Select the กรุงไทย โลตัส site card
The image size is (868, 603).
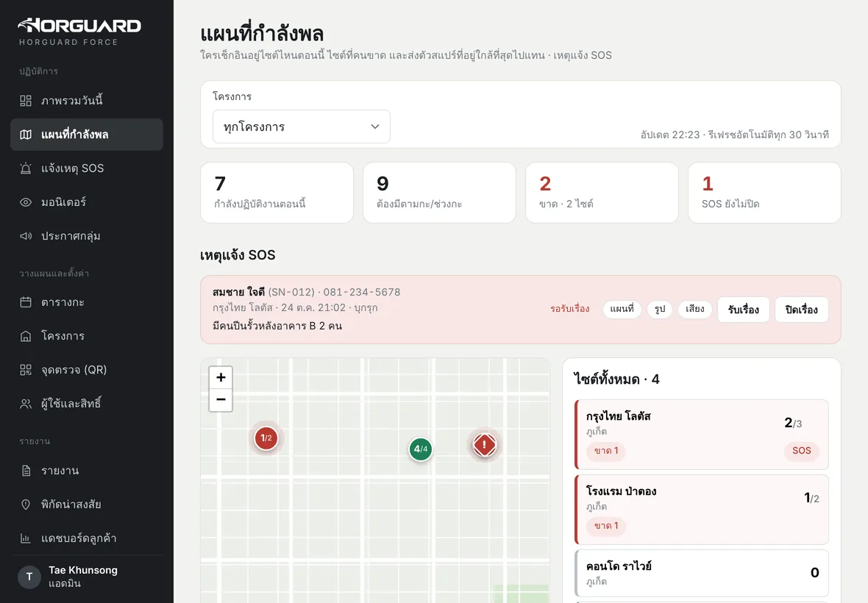click(701, 435)
